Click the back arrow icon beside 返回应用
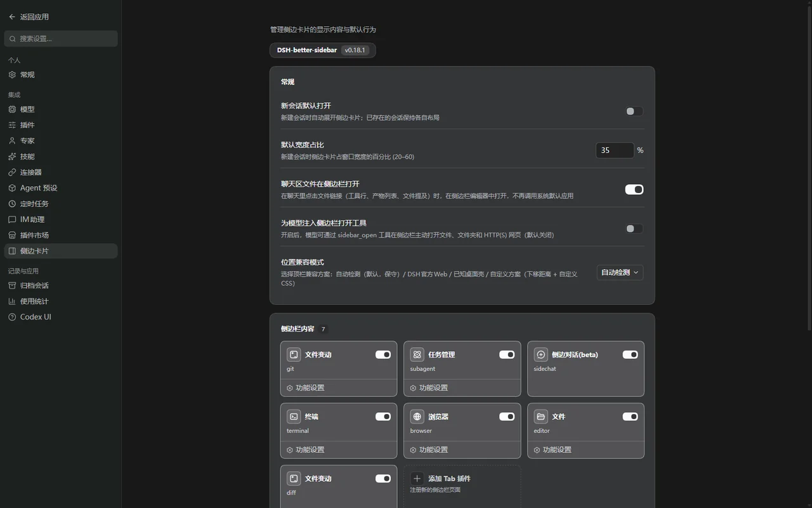The height and width of the screenshot is (508, 812). 12,17
